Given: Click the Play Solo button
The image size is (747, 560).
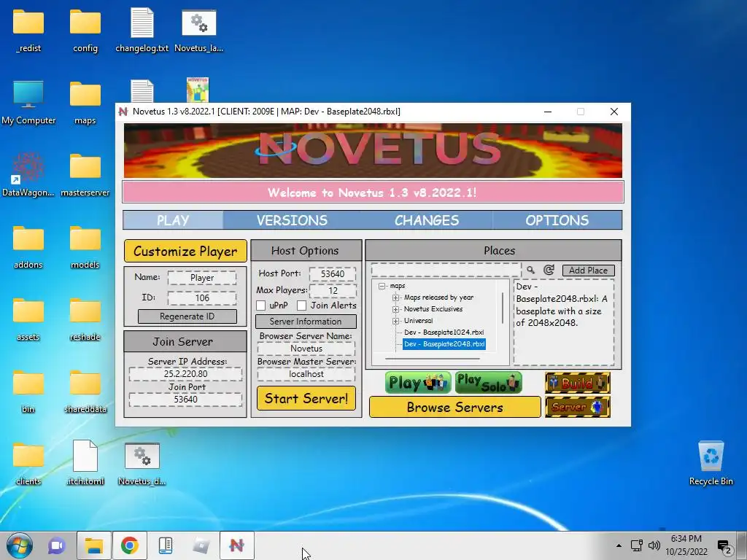Looking at the screenshot, I should tap(488, 383).
